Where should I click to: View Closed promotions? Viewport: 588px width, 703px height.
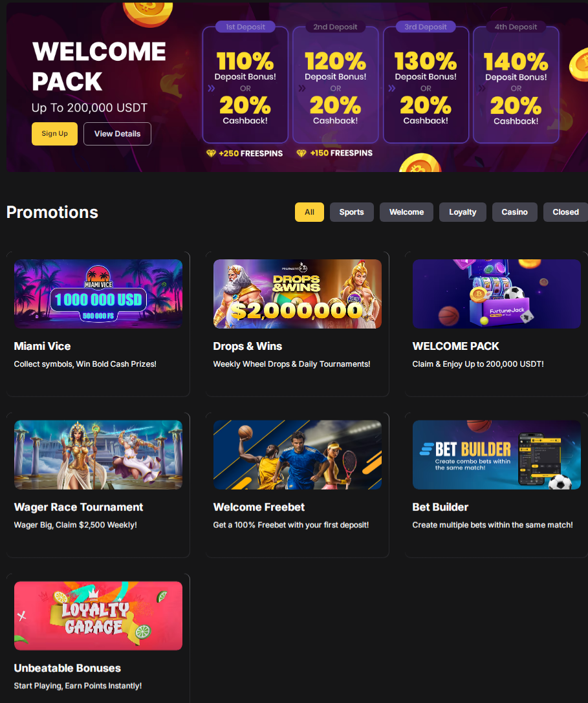tap(565, 212)
